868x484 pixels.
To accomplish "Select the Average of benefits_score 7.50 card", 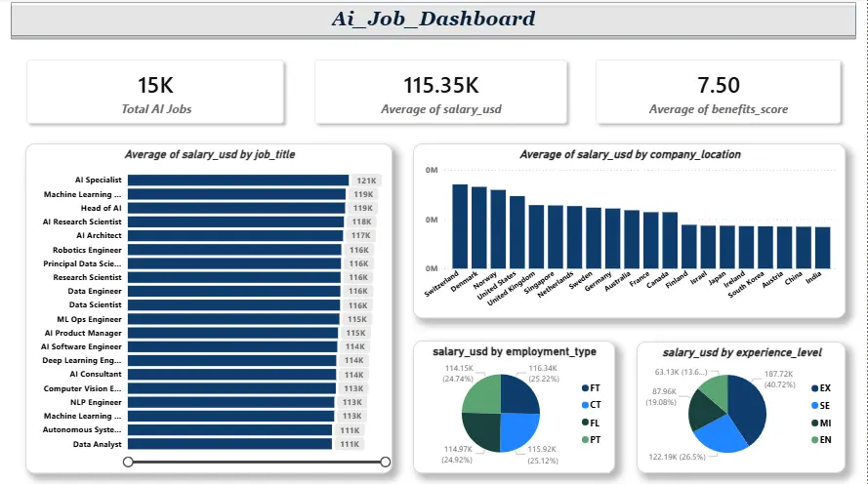I will (719, 93).
